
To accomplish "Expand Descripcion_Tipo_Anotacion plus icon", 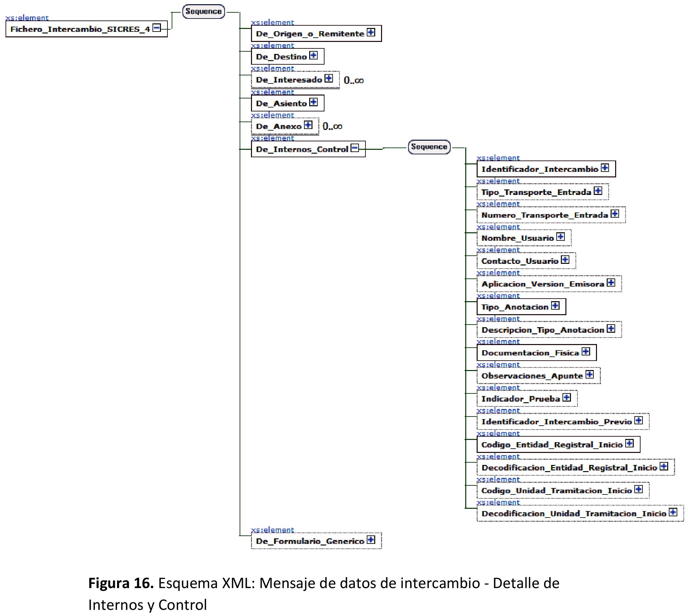I will tap(611, 329).
